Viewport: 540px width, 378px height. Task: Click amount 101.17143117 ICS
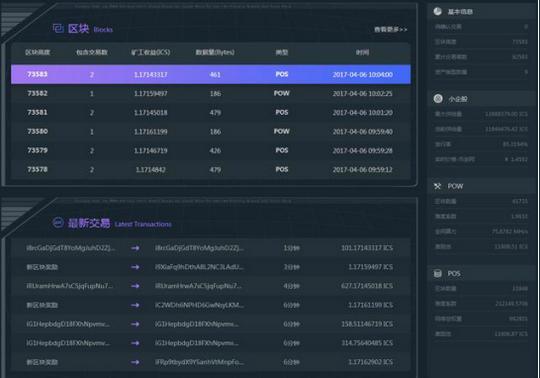click(x=367, y=248)
